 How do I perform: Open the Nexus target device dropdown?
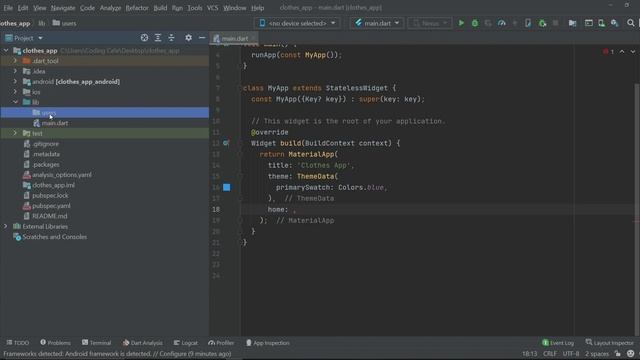(x=430, y=23)
